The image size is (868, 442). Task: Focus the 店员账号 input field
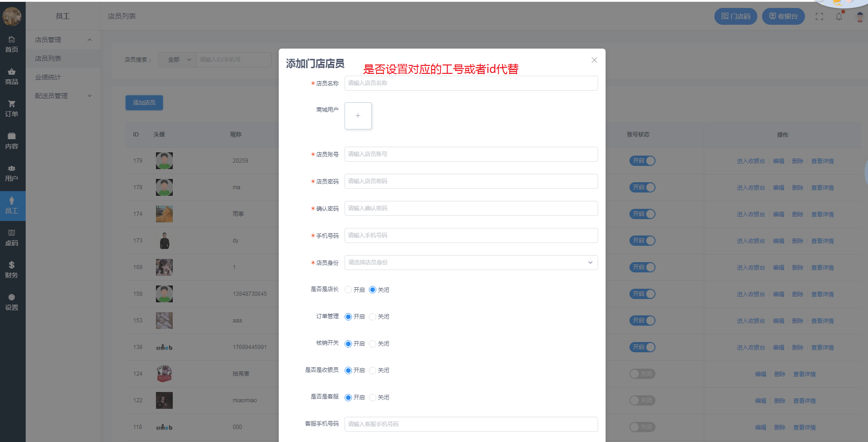(471, 154)
